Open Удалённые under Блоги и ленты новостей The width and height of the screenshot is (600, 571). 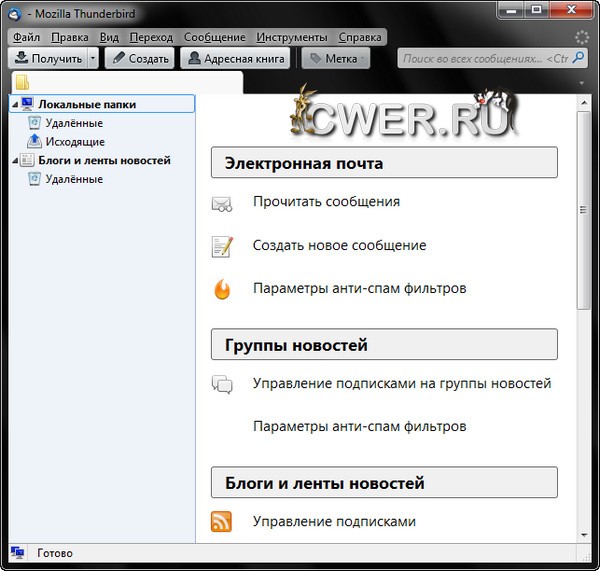pyautogui.click(x=73, y=179)
